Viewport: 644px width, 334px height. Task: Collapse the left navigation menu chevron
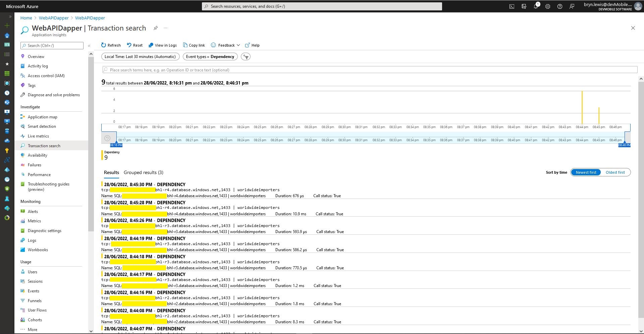(89, 46)
